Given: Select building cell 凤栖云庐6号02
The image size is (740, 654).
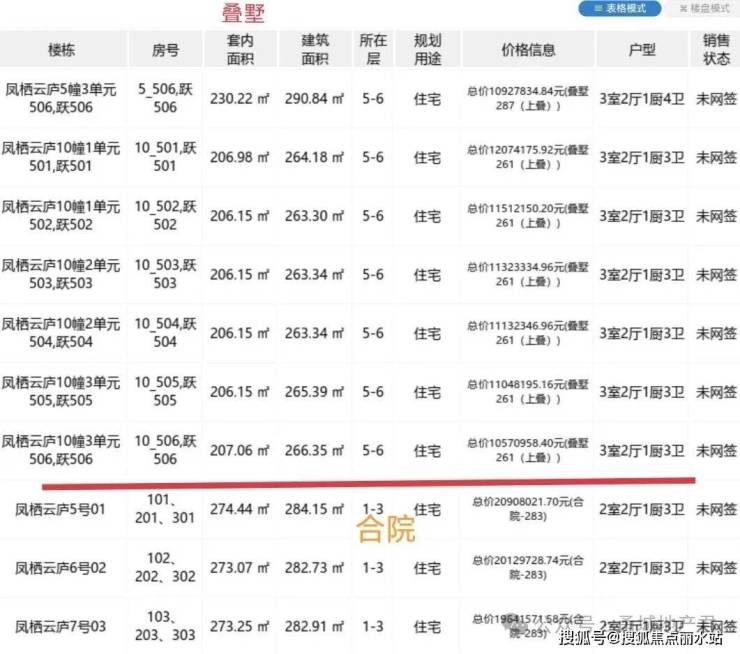Looking at the screenshot, I should tap(60, 568).
